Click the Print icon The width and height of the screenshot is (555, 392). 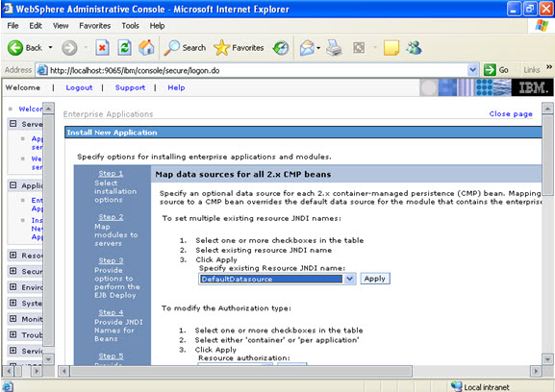334,48
